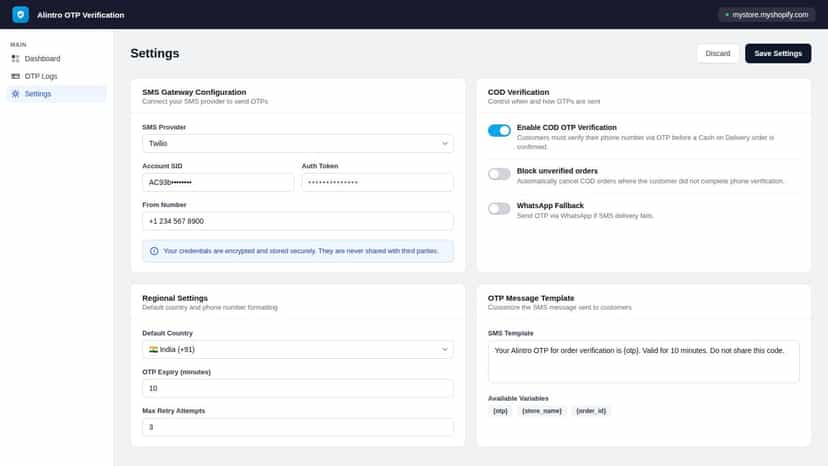This screenshot has width=828, height=466.
Task: Toggle Enable COD OTP Verification off
Action: click(x=499, y=131)
